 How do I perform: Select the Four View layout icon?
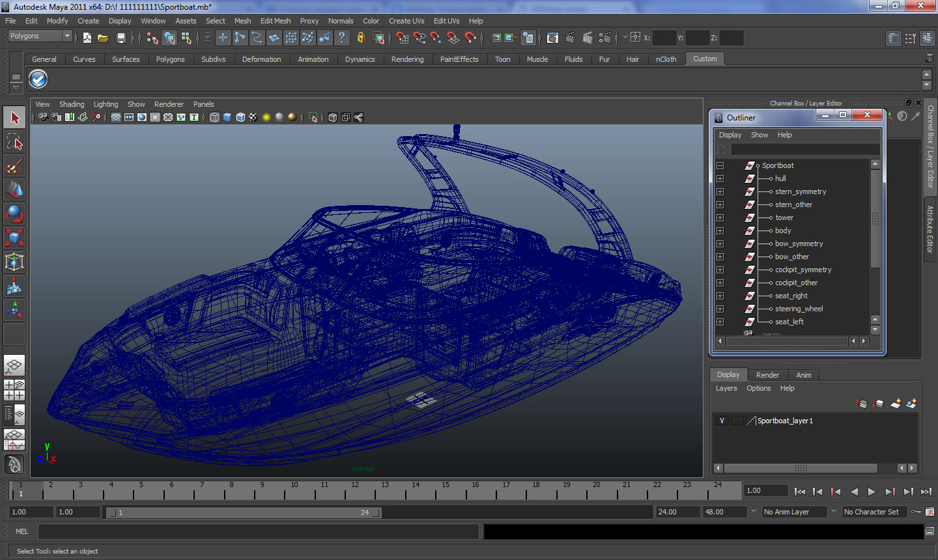14,390
